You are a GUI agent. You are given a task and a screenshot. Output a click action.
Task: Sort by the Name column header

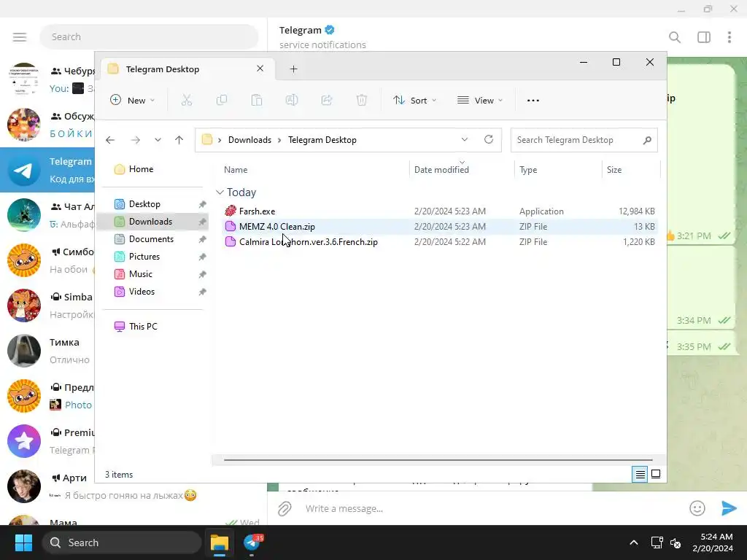click(315, 169)
